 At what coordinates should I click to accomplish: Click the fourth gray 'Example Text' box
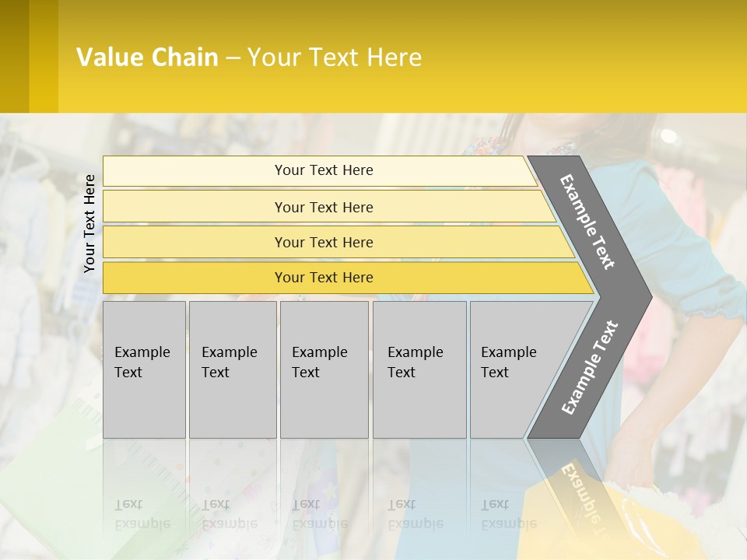[x=419, y=369]
